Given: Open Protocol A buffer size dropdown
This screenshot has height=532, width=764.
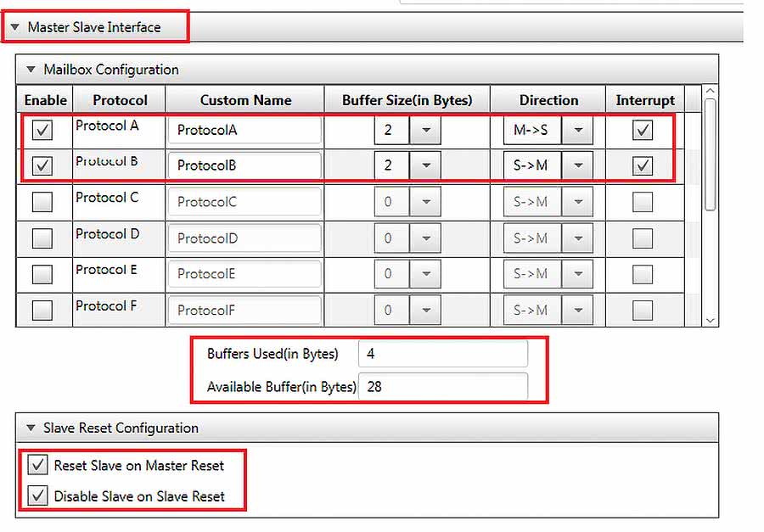Looking at the screenshot, I should pyautogui.click(x=426, y=131).
